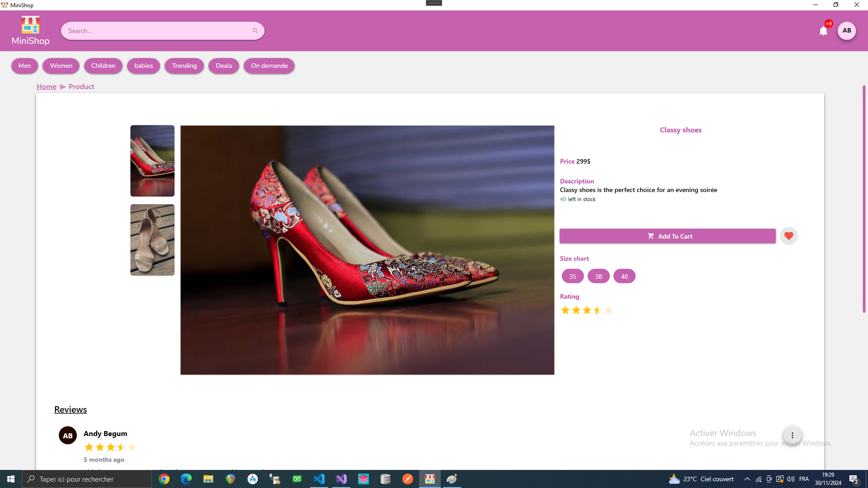Viewport: 868px width, 488px height.
Task: Open the AB profile avatar menu
Action: point(847,31)
